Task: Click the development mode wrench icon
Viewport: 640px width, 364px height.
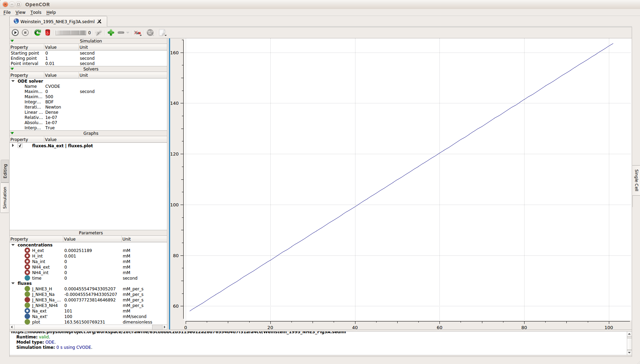Action: [99, 32]
